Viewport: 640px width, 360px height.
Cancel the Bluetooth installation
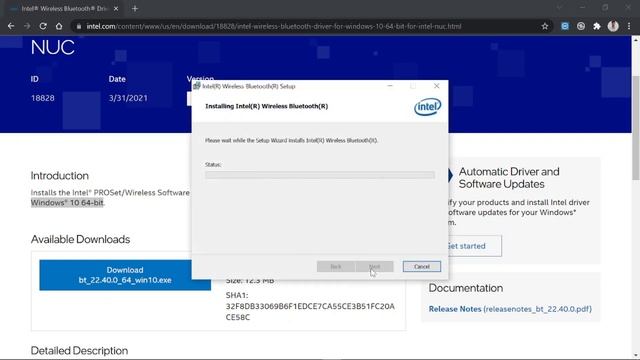coord(422,267)
